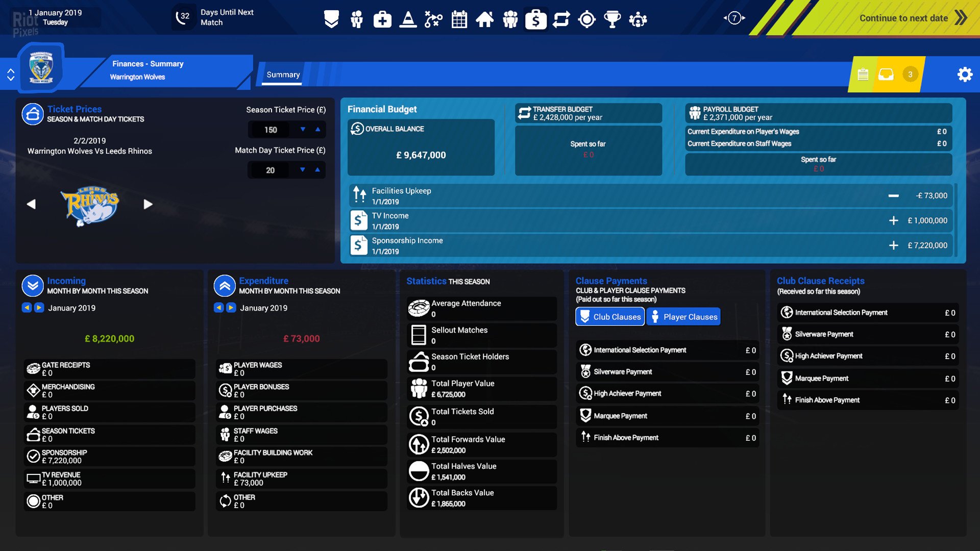Open the Scouting target icon
Screen dimensions: 980x551
pos(586,19)
